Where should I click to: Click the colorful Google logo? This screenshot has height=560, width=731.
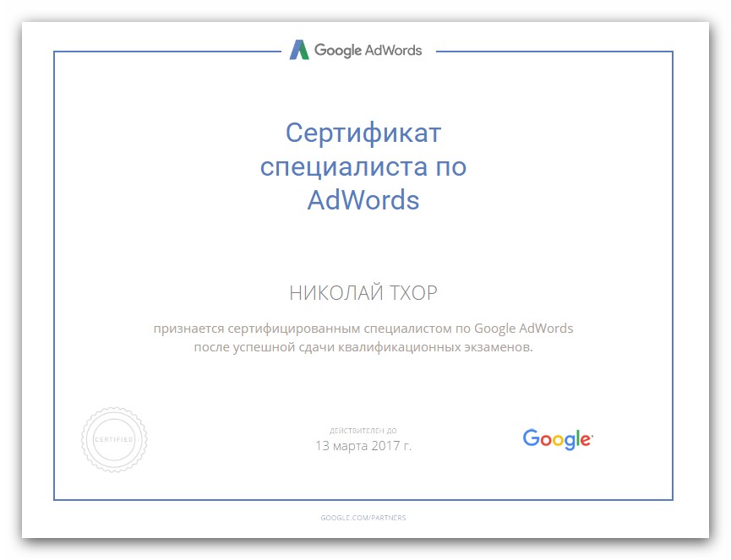tap(558, 439)
